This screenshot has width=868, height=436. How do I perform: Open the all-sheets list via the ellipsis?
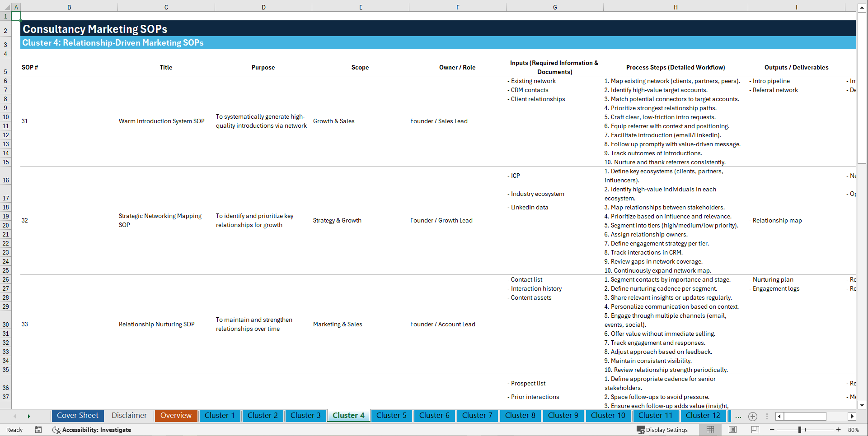pyautogui.click(x=738, y=416)
